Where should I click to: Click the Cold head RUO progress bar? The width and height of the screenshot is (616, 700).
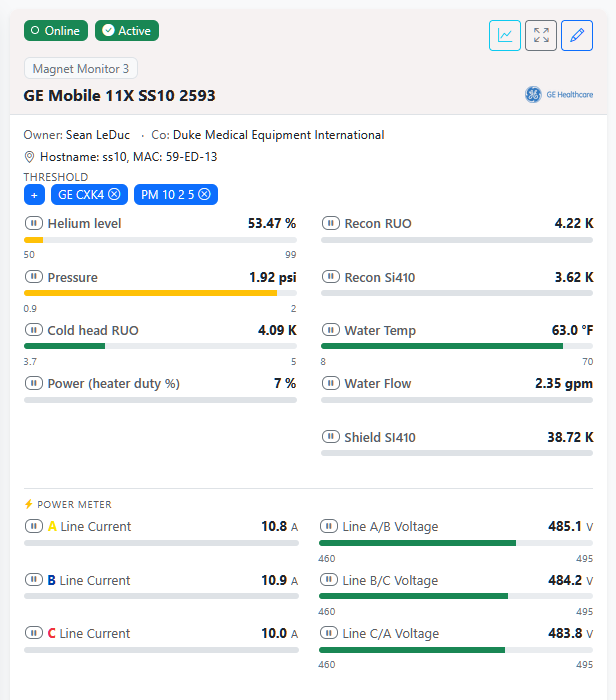(160, 346)
